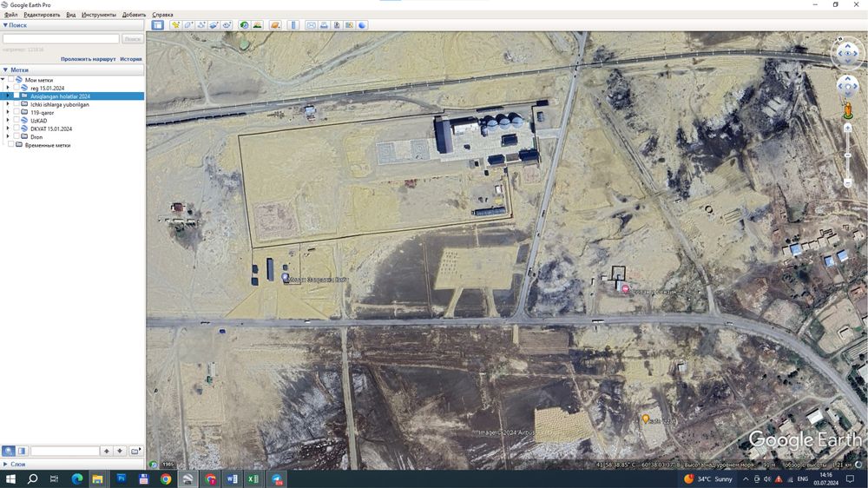Check the Мои метки checkbox
Image resolution: width=868 pixels, height=488 pixels.
(11, 80)
